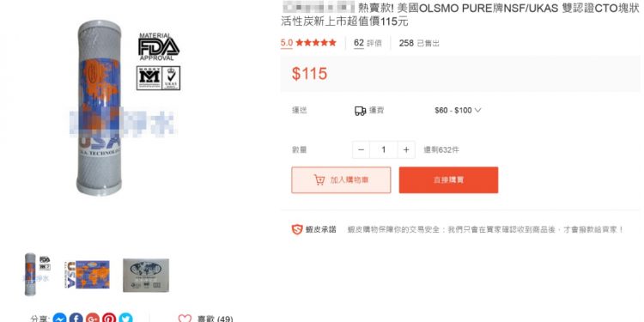Click the Shopee guarantee shield icon
This screenshot has height=322, width=644.
pyautogui.click(x=297, y=229)
